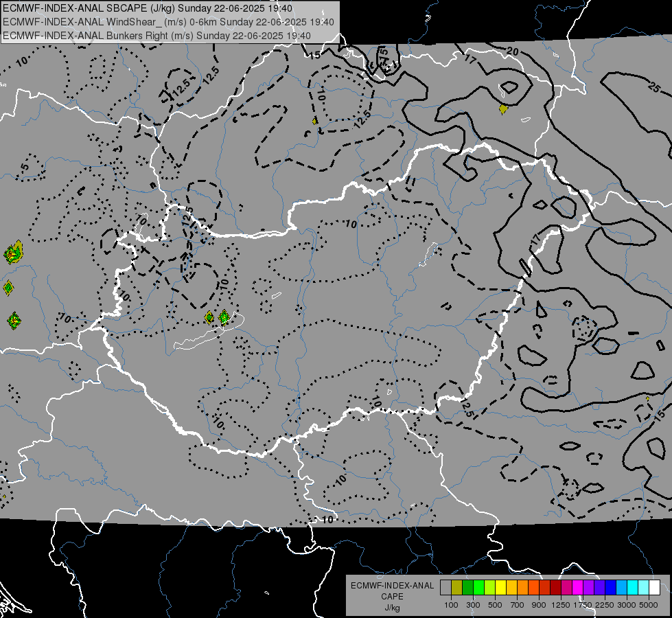
Task: Select the orange legend swatch above 700
Action: pyautogui.click(x=523, y=588)
